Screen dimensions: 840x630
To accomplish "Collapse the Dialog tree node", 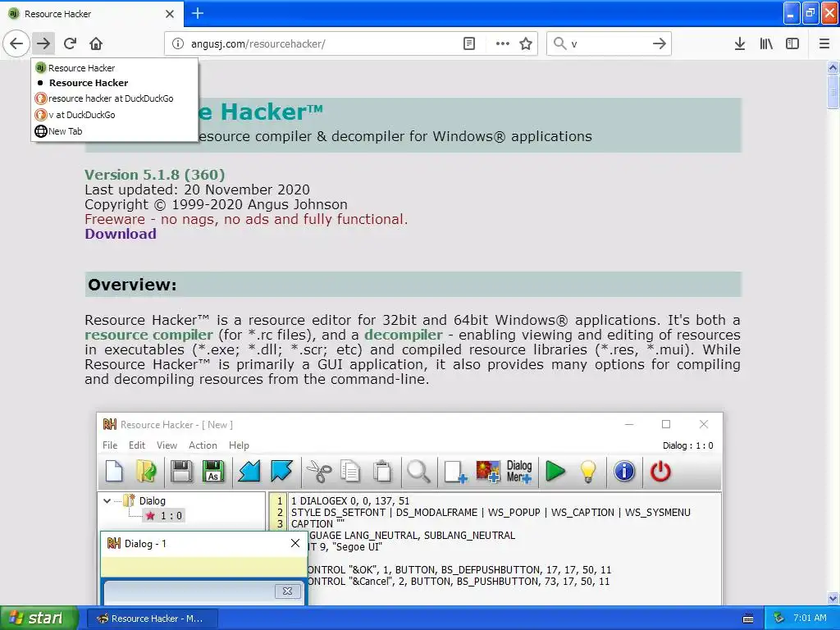I will tap(107, 501).
